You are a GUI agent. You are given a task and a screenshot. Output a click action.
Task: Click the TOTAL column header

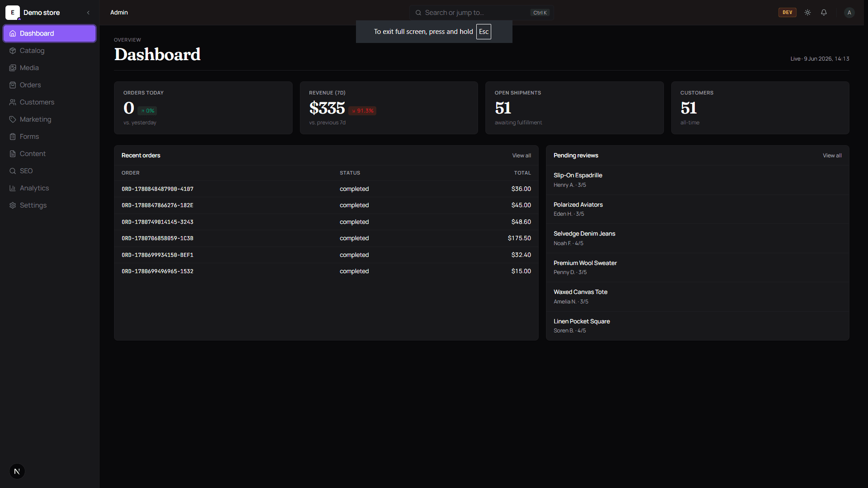(522, 173)
